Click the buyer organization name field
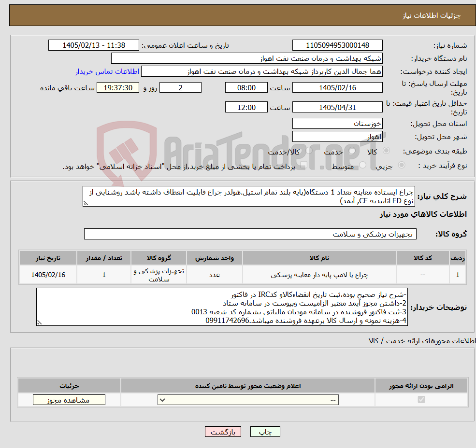 [x=247, y=58]
